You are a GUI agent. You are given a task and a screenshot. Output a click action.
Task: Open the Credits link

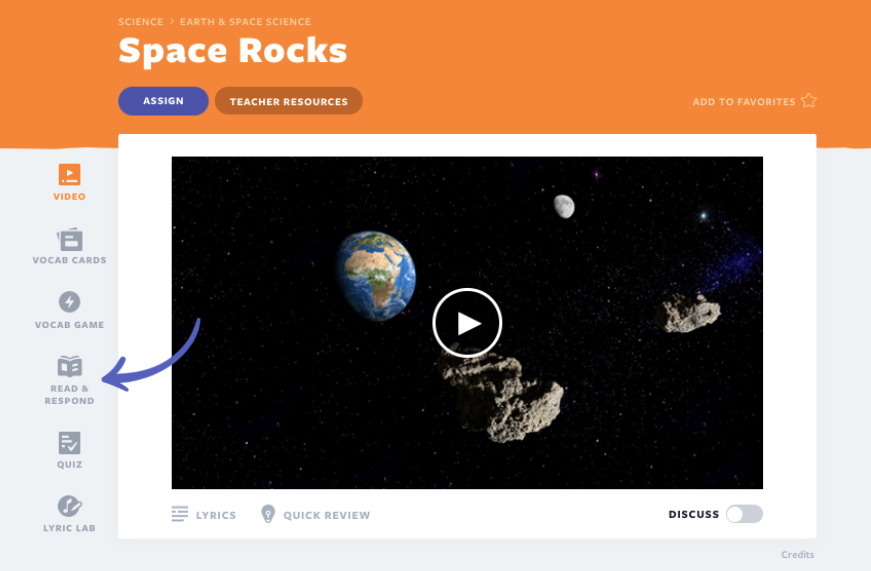(797, 555)
